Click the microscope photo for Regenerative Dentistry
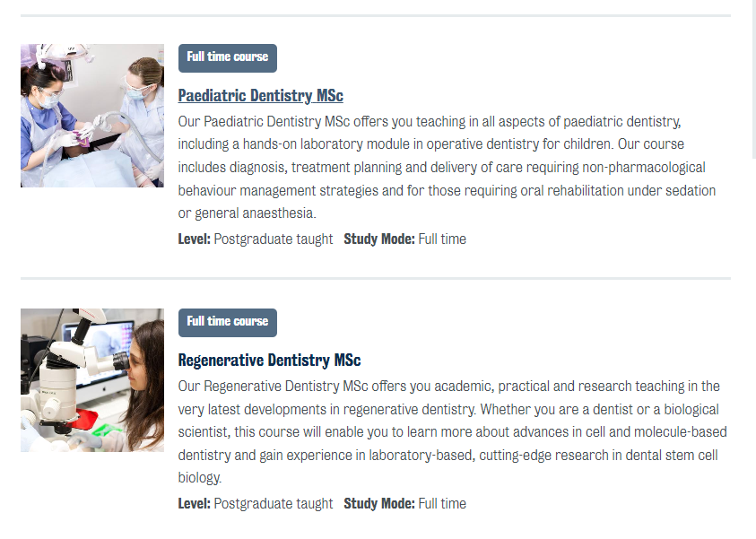The width and height of the screenshot is (756, 539). coord(92,380)
